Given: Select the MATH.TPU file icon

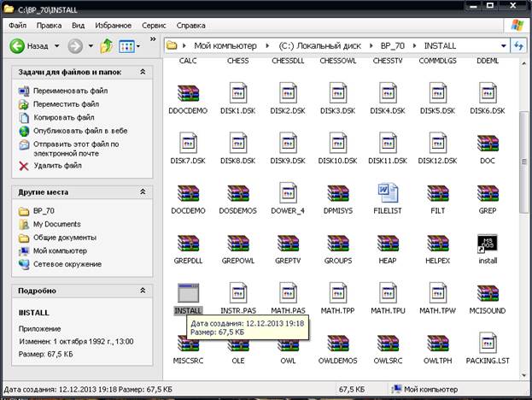Looking at the screenshot, I should pos(388,292).
